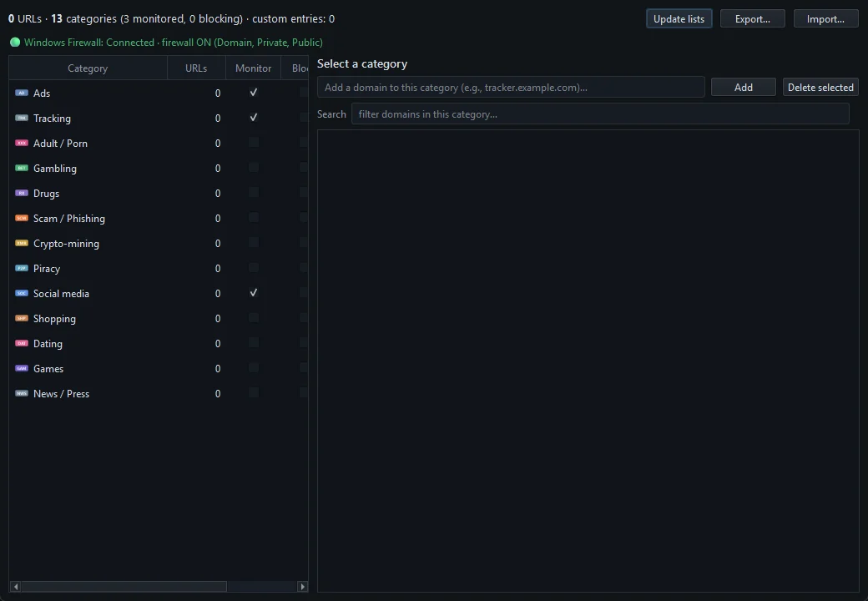Uncheck the Tracking monitor checkbox
Viewport: 868px width, 601px height.
(254, 118)
